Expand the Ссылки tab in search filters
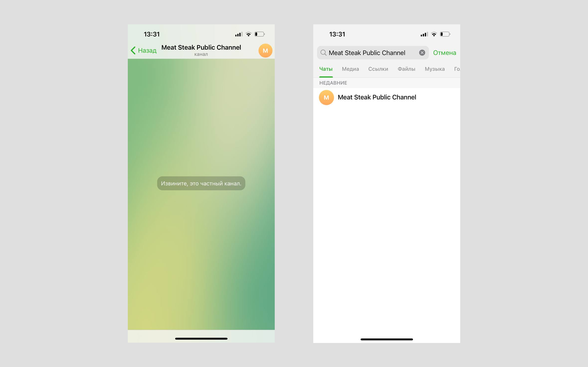Screen dimensions: 588x367 (x=377, y=68)
